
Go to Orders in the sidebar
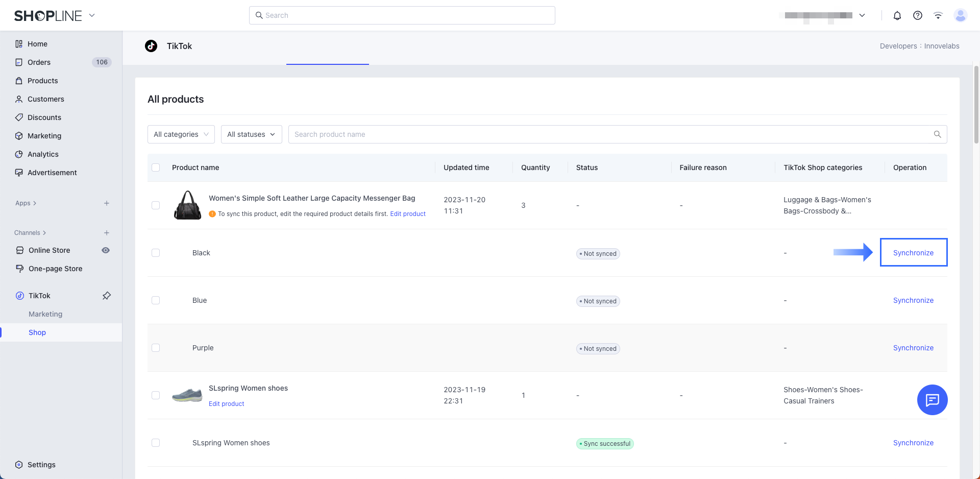click(x=39, y=62)
